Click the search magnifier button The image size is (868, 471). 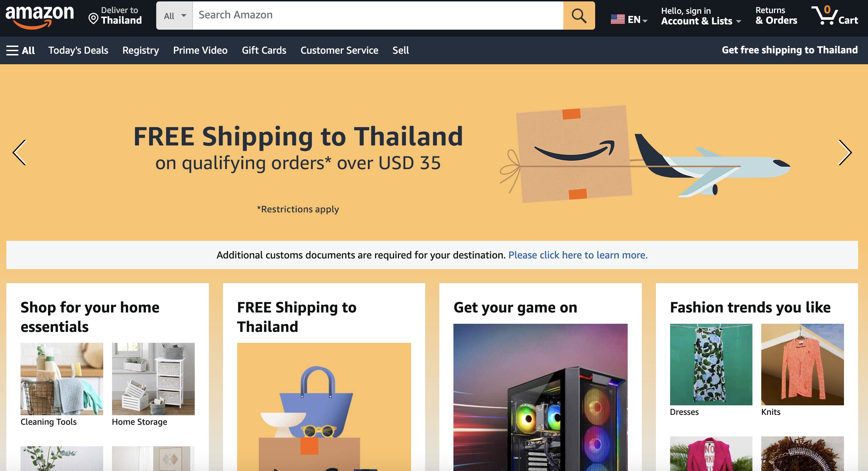tap(579, 16)
